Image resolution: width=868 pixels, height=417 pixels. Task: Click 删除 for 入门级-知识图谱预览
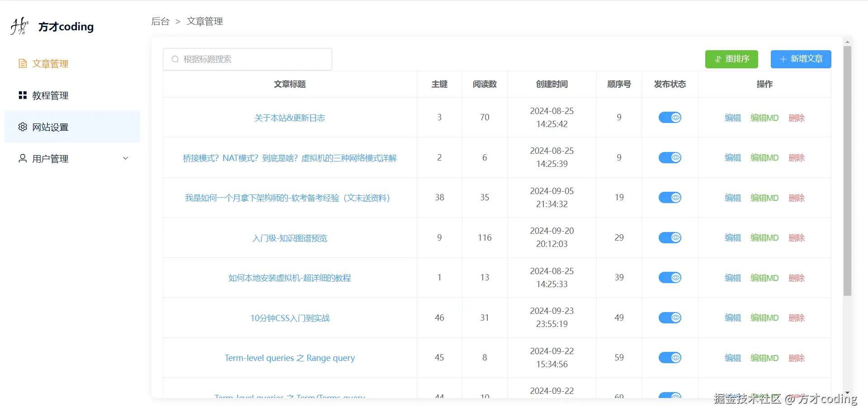pyautogui.click(x=797, y=237)
